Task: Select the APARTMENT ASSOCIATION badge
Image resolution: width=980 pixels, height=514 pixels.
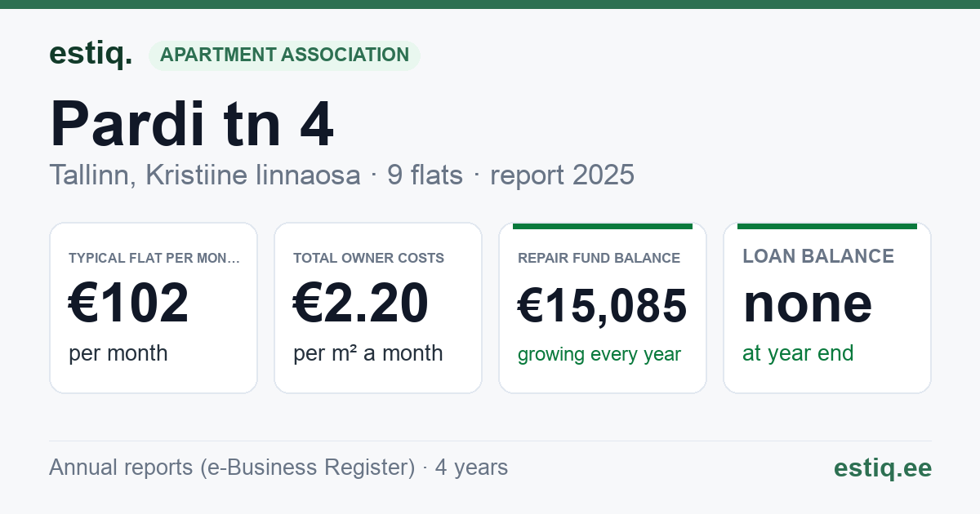Action: [284, 55]
